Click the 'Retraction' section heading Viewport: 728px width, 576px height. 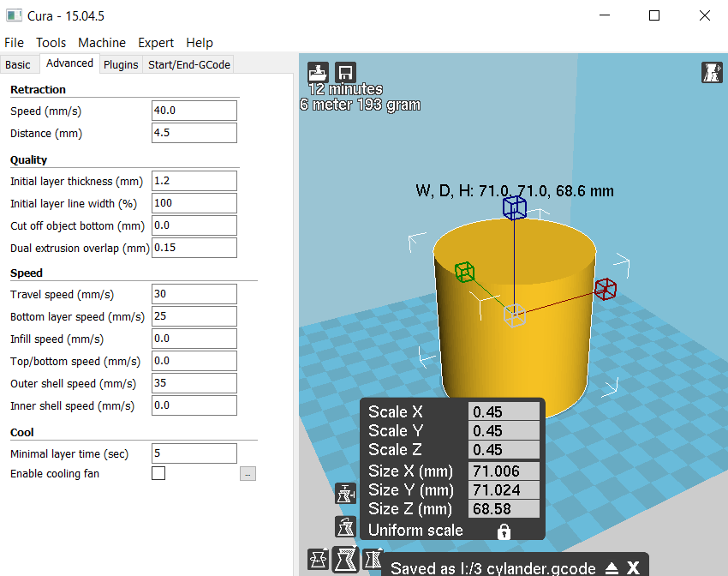[38, 90]
